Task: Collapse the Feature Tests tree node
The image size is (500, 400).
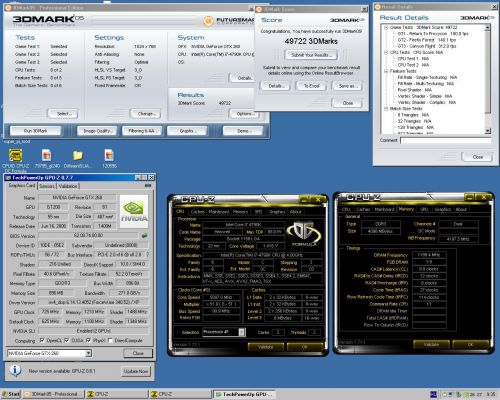Action: tap(386, 71)
